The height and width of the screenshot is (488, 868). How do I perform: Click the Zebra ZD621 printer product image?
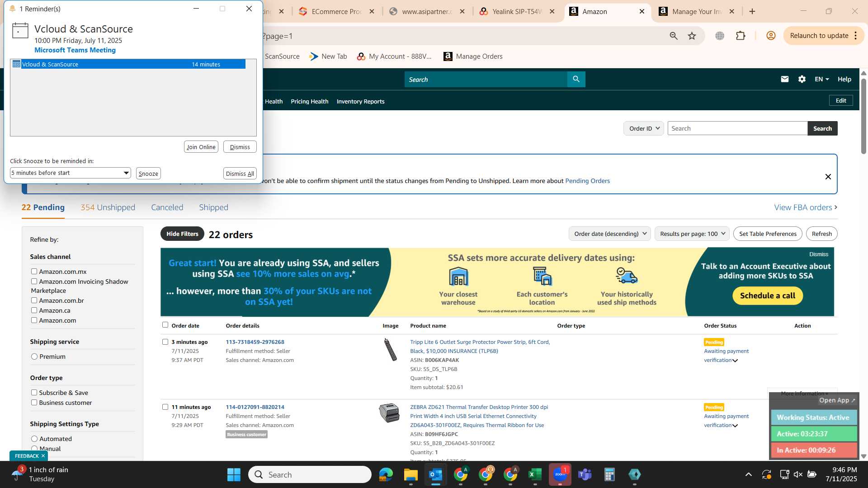(389, 413)
